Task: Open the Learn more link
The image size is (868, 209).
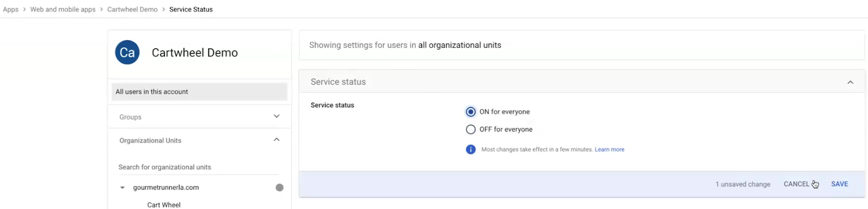Action: point(609,149)
